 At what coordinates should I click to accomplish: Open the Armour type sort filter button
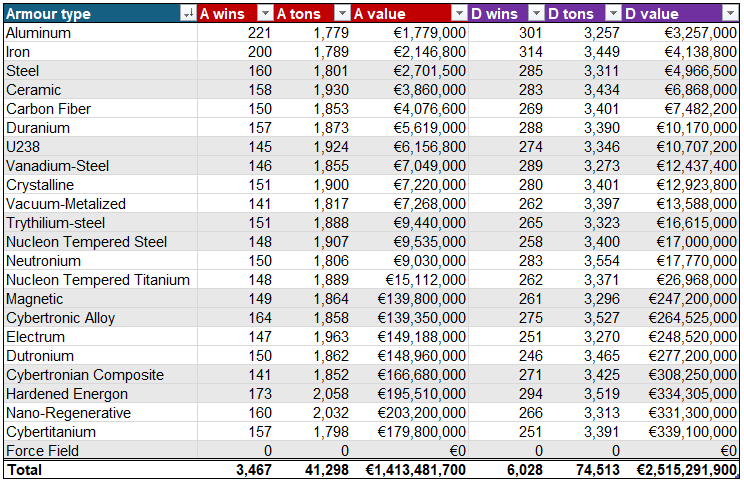(x=187, y=14)
